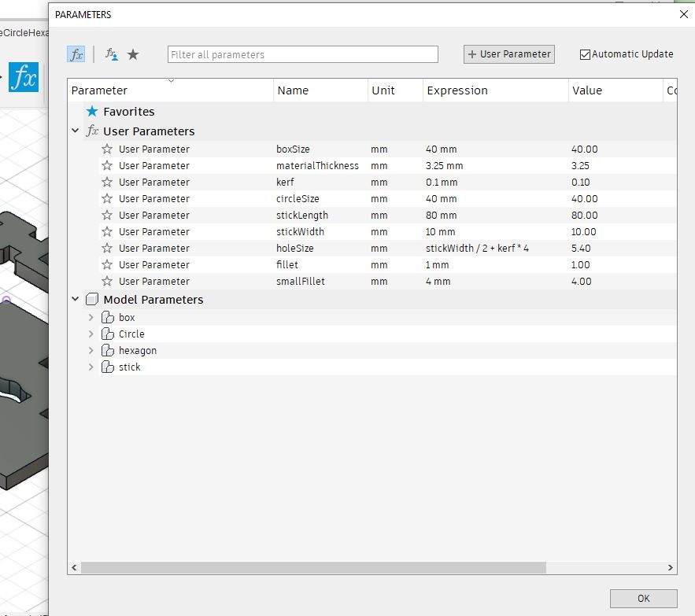The image size is (695, 616).
Task: Expand the stick component parameters
Action: point(91,367)
